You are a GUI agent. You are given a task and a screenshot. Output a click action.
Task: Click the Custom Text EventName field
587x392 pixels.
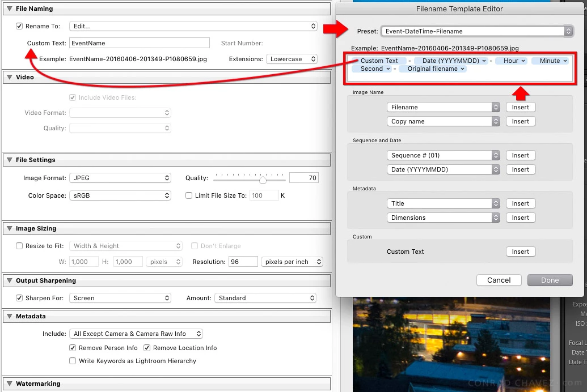click(140, 43)
